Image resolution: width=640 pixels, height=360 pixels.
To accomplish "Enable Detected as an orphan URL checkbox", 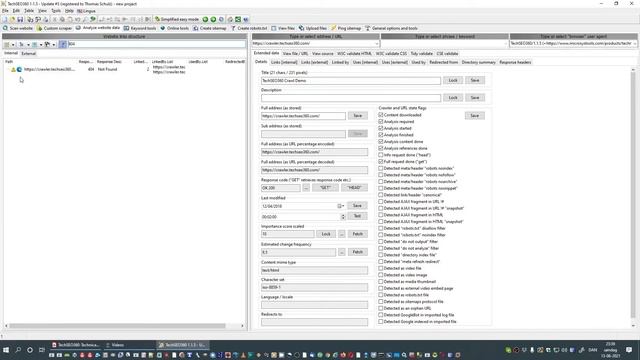I will click(x=381, y=308).
